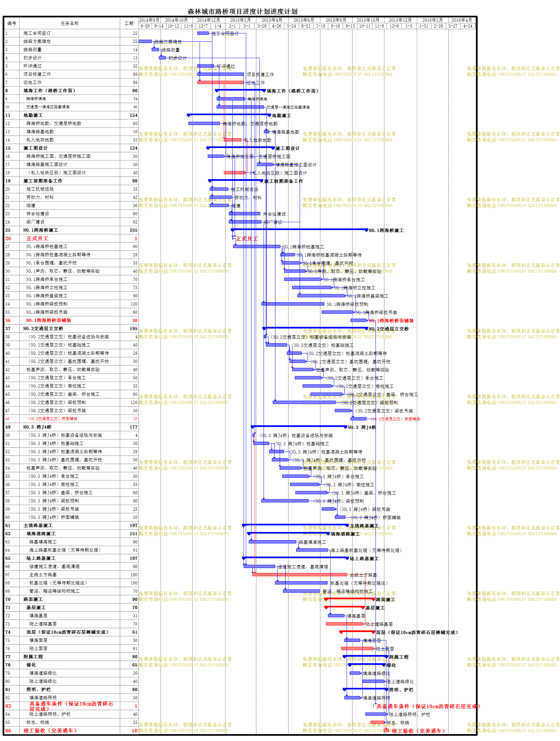The image size is (560, 741).
Task: Select summary row 施工图设计 in the table
Action: [x=71, y=148]
